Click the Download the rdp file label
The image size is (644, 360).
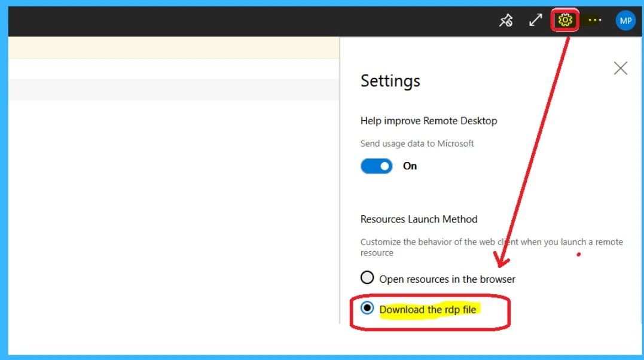click(x=429, y=310)
